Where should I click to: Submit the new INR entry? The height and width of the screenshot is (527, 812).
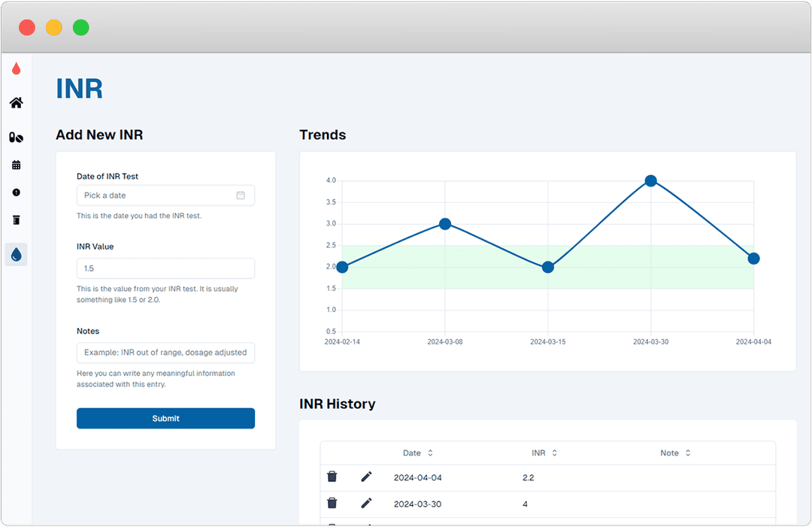click(x=165, y=418)
